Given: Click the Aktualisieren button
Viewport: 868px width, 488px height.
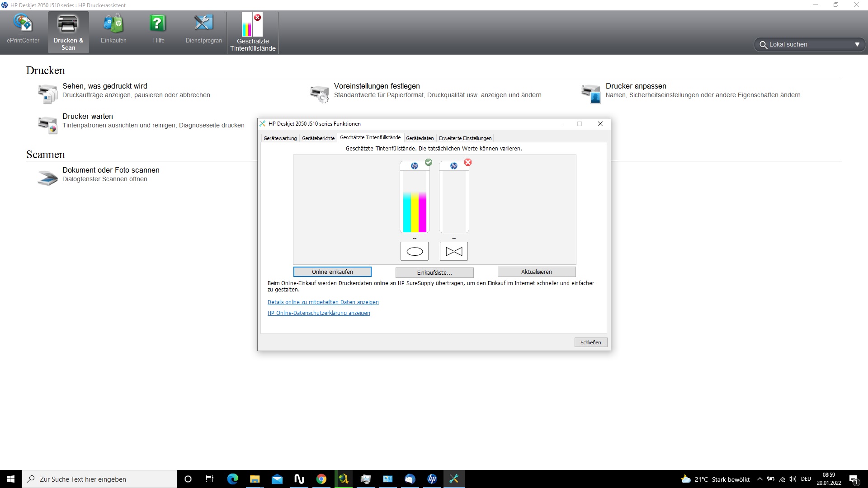Looking at the screenshot, I should 536,272.
